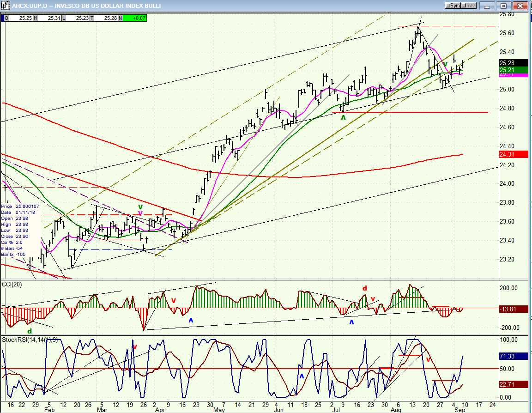Click the 'High 23.98' row in data box

coord(15,225)
